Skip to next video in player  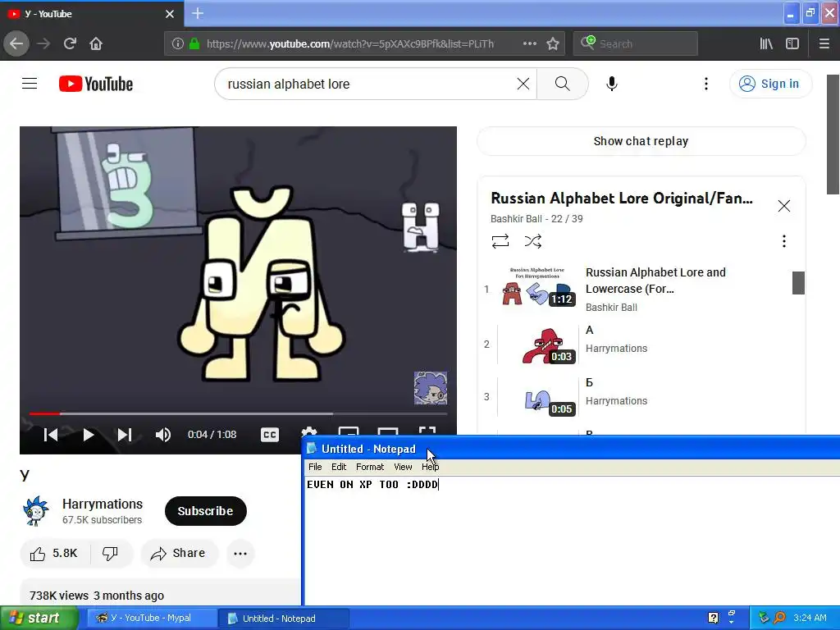[x=125, y=435]
